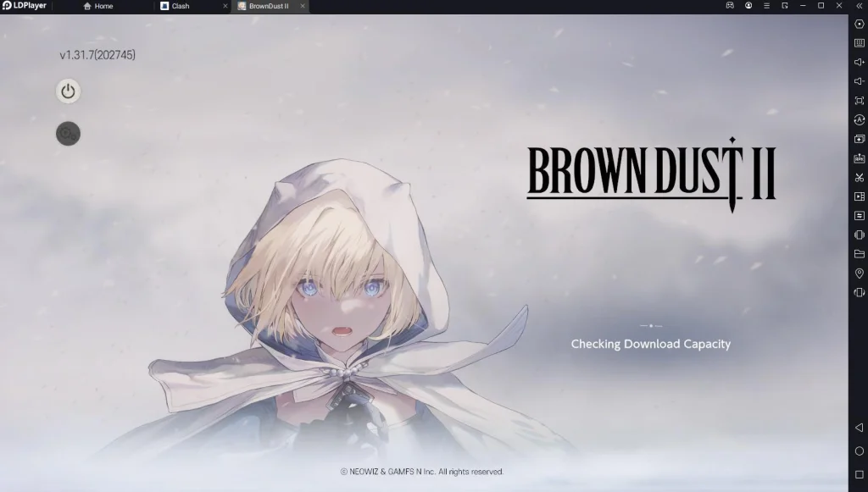Close the BrownDust II tab

[303, 6]
